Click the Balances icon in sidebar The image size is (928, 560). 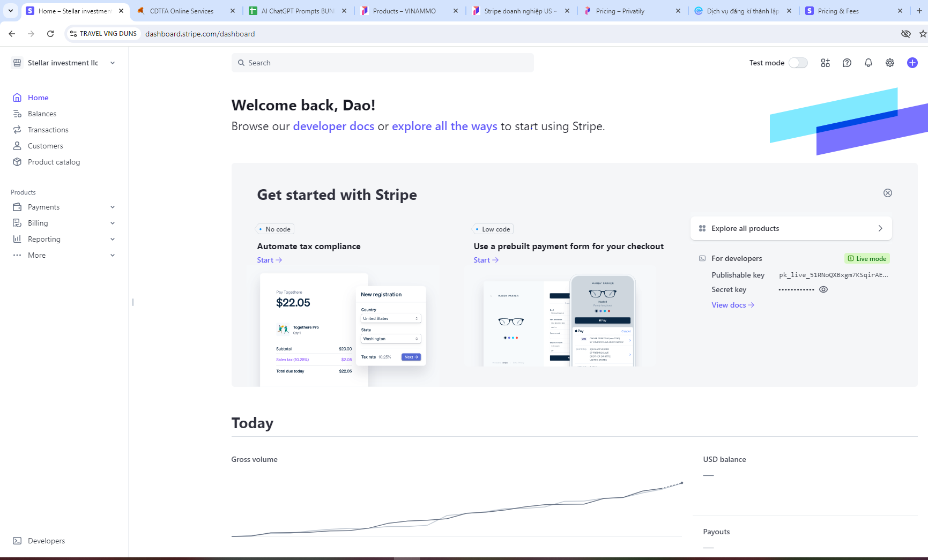[17, 114]
